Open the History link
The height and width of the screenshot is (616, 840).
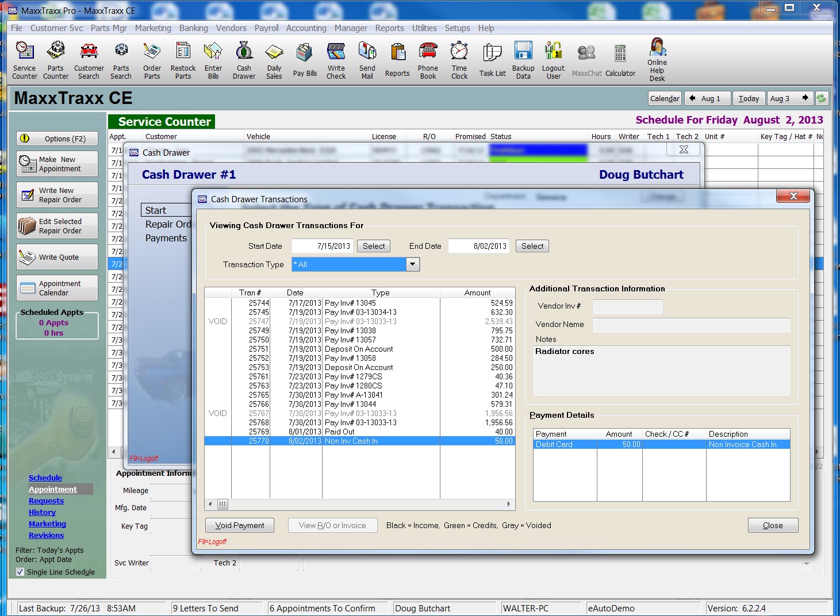click(x=42, y=512)
